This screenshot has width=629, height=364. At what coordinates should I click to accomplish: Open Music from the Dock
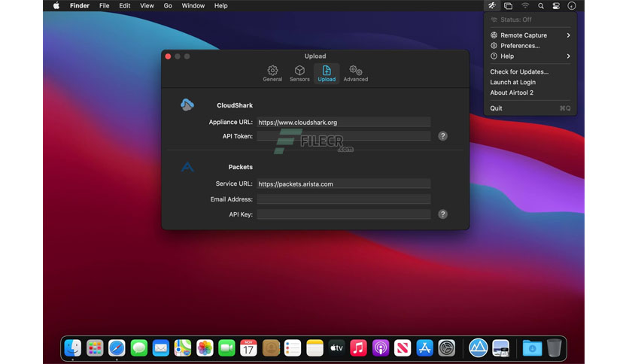tap(358, 348)
